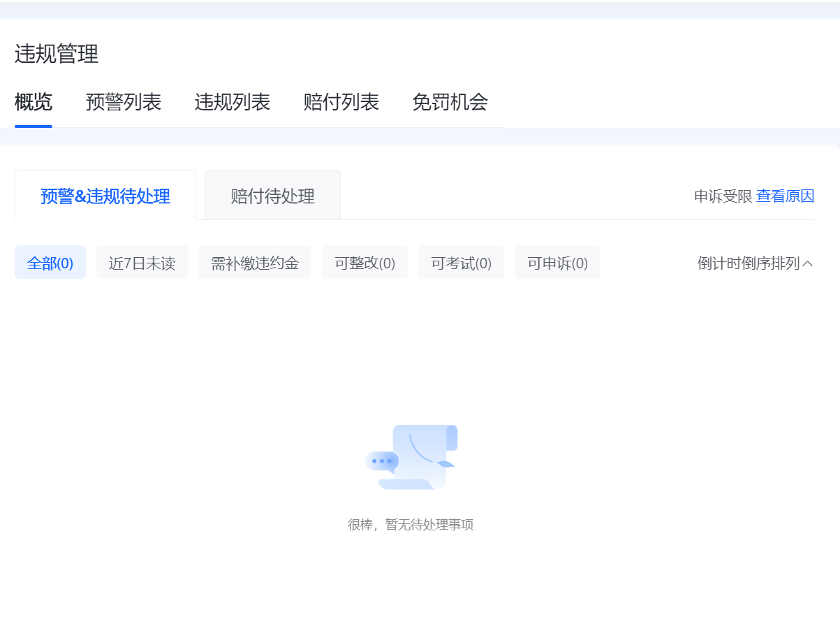Screen dimensions: 840x631
Task: Click the empty-state document illustration
Action: point(411,457)
